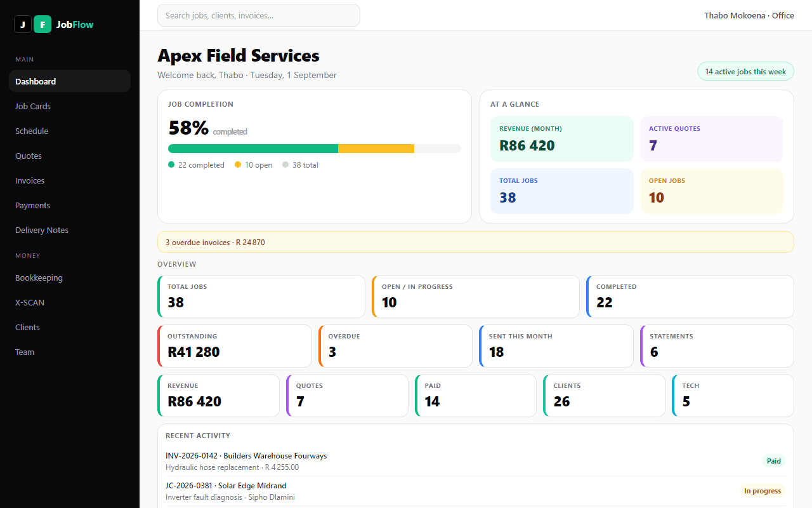
Task: Go to Job Cards in the sidebar
Action: [70, 106]
